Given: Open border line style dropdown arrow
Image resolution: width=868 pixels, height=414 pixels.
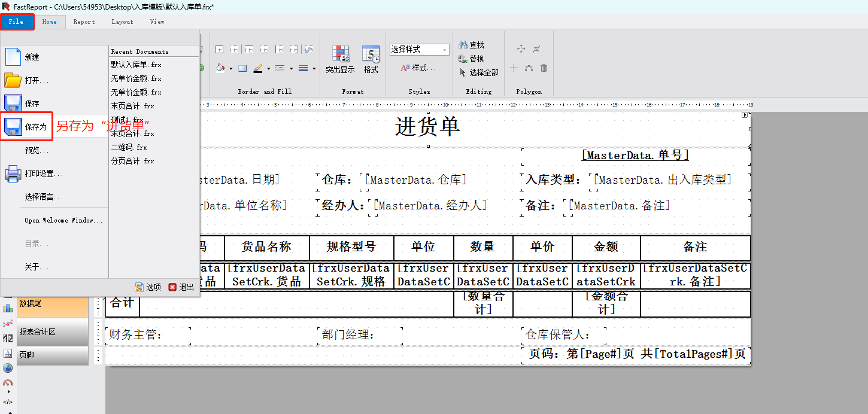Looking at the screenshot, I should (x=291, y=68).
